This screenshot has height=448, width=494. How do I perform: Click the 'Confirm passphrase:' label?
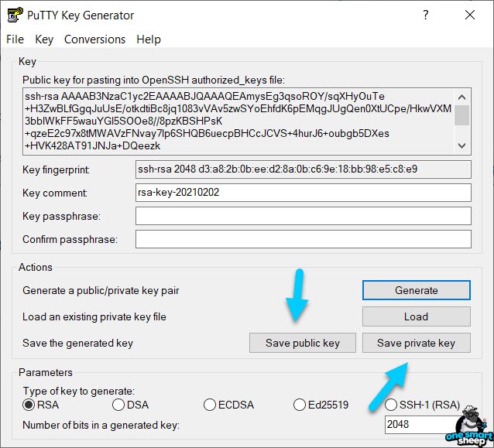tap(70, 239)
